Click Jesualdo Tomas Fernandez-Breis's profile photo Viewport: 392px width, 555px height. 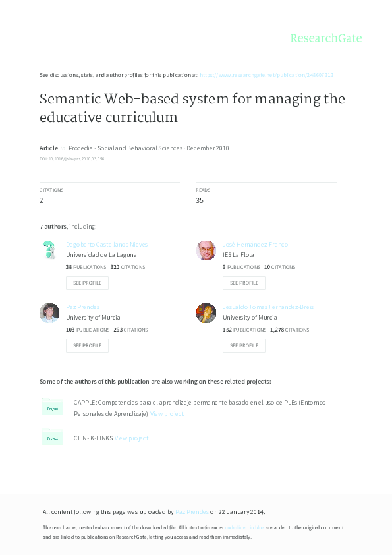click(206, 313)
